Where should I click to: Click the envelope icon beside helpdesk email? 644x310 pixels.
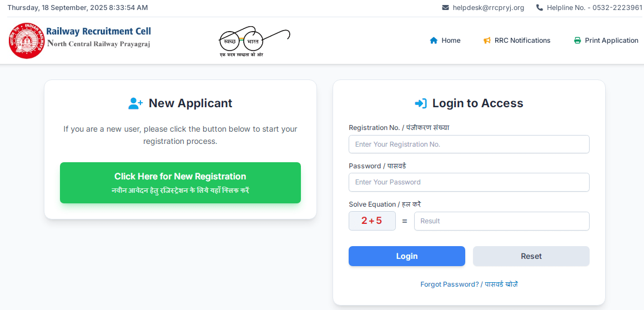coord(445,7)
